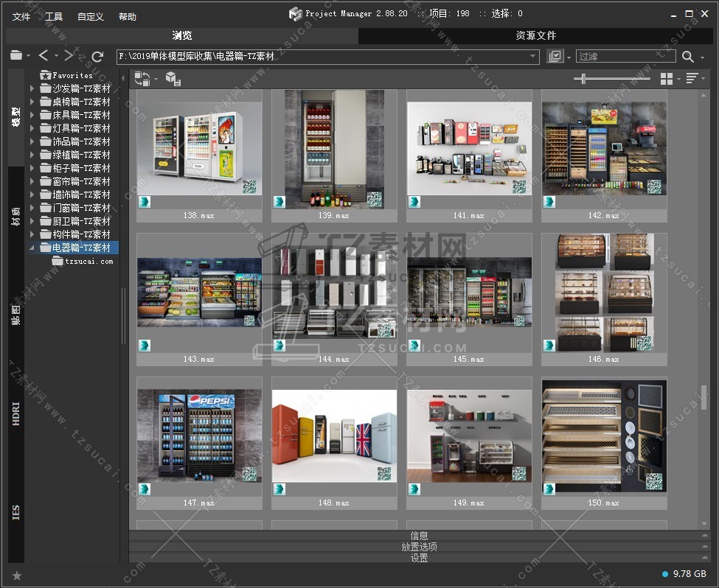This screenshot has height=588, width=719.
Task: Open the sort order dropdown
Action: point(693,79)
